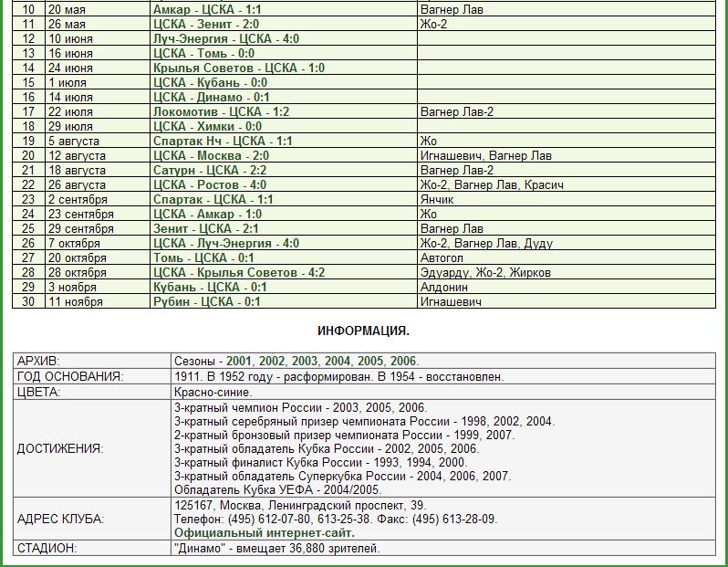Screen dimensions: 728x567
Task: Open the 2001 season archive
Action: click(x=239, y=362)
